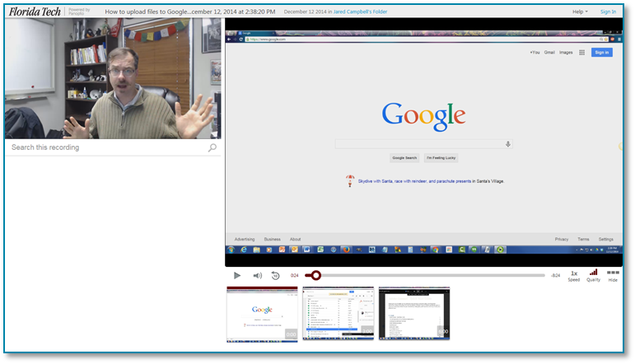Click the playback position handle

[x=316, y=276]
